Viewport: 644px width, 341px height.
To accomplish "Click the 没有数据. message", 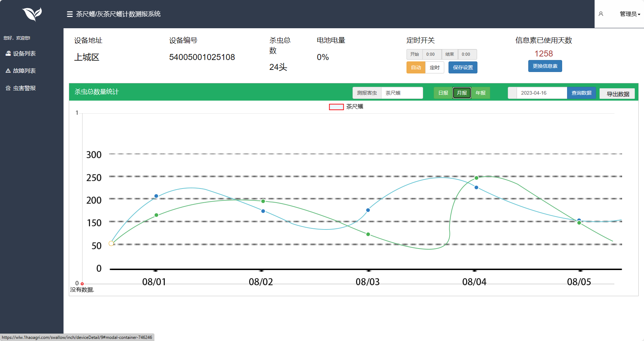I will click(x=82, y=290).
